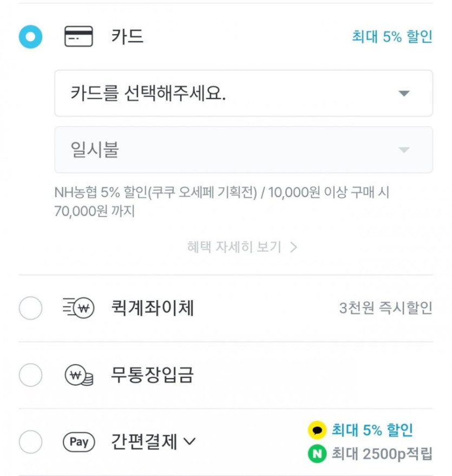This screenshot has height=476, width=452.
Task: Select the 무통장입금 radio button
Action: point(30,375)
